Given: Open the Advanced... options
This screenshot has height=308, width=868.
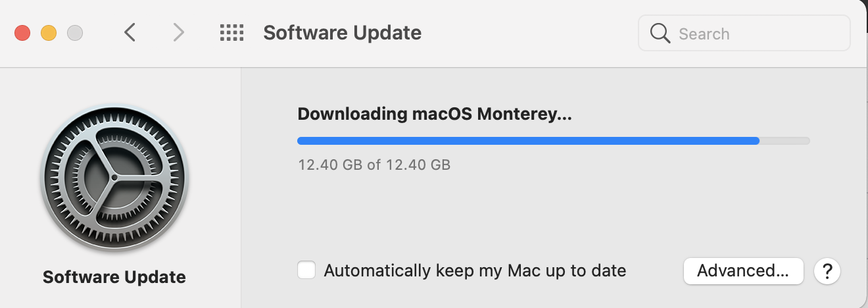Looking at the screenshot, I should coord(743,270).
